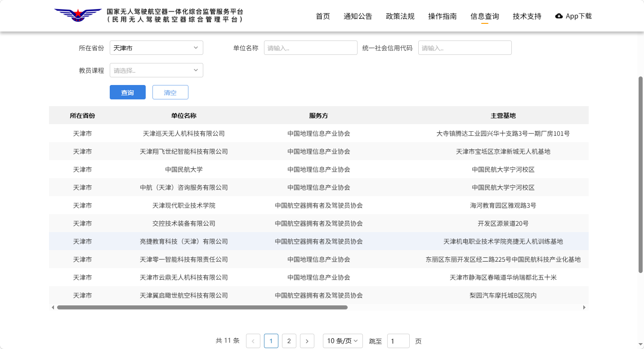Viewport: 644px width, 349px height.
Task: Select the 天津市云鼎无人机科技有限公司 cell
Action: coord(184,277)
